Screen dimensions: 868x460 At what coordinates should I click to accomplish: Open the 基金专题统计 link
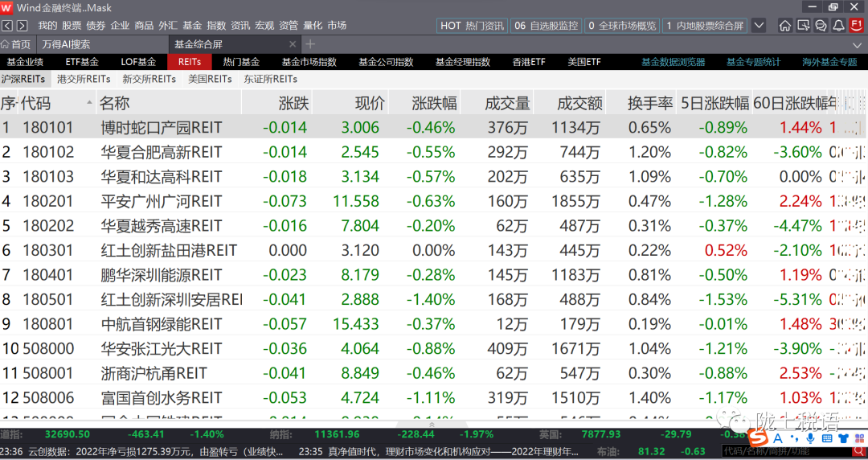point(753,62)
